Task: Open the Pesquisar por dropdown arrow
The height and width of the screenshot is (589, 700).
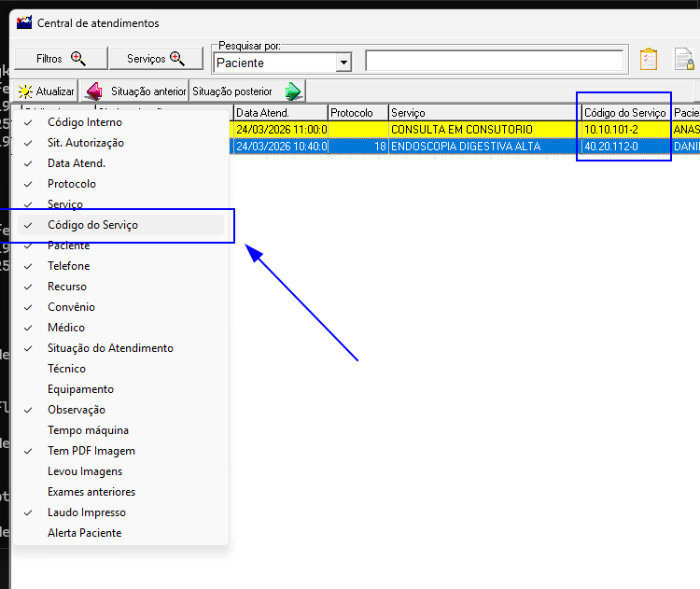Action: click(343, 63)
